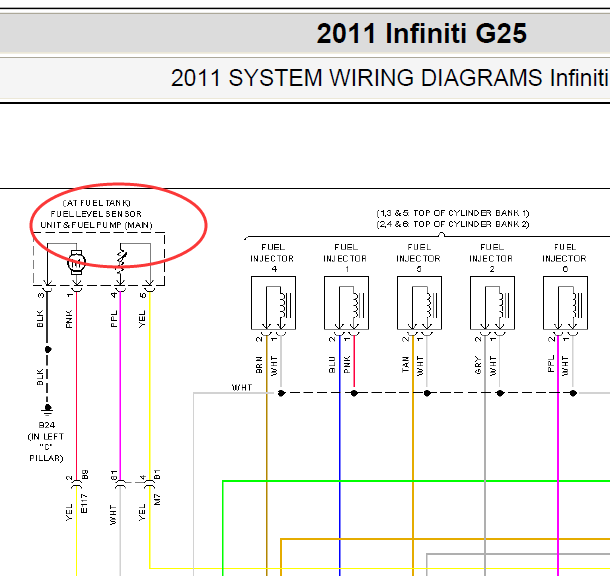Viewport: 610px width, 576px height.
Task: Click the splice dot on the black ground wire
Action: 48,349
